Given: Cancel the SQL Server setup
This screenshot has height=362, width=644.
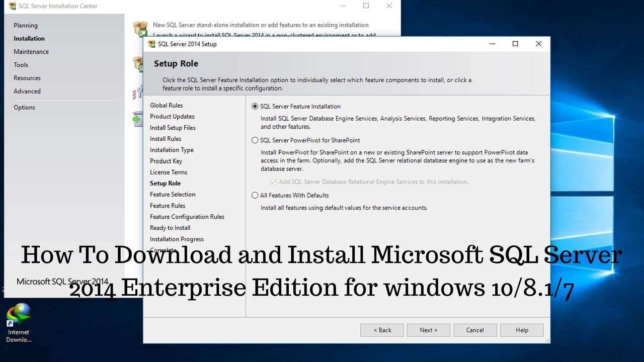Looking at the screenshot, I should tap(475, 330).
